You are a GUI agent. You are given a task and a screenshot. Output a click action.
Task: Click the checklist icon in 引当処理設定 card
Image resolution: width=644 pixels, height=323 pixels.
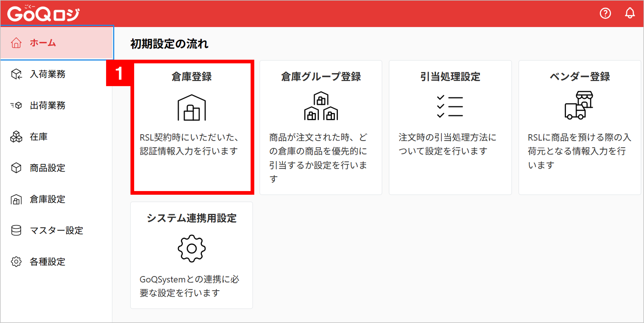[450, 106]
